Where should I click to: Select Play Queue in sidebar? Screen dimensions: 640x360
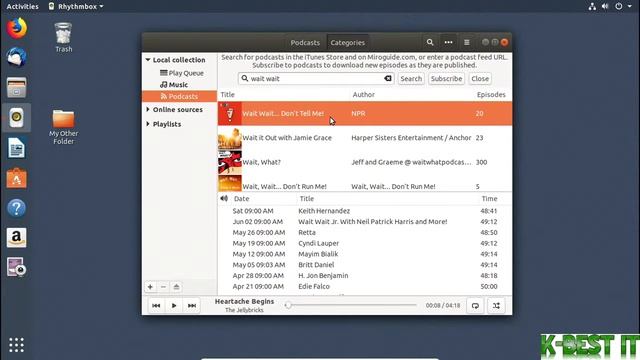tap(182, 73)
